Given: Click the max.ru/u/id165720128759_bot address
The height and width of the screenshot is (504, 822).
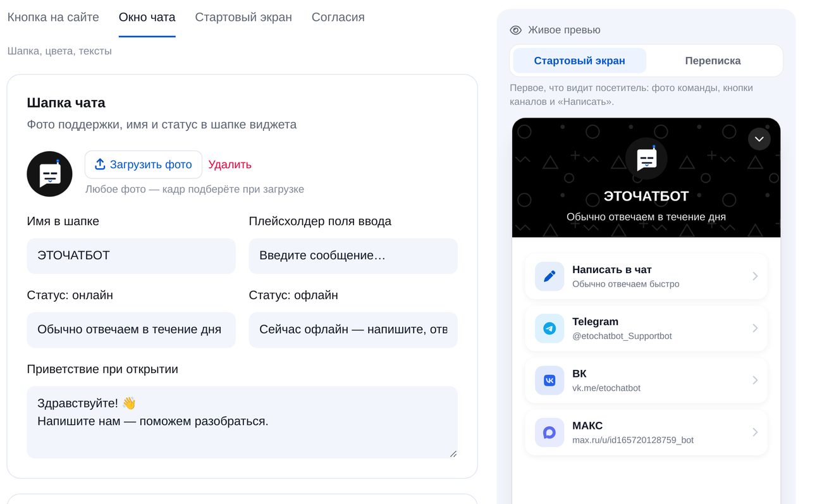Looking at the screenshot, I should (x=633, y=440).
